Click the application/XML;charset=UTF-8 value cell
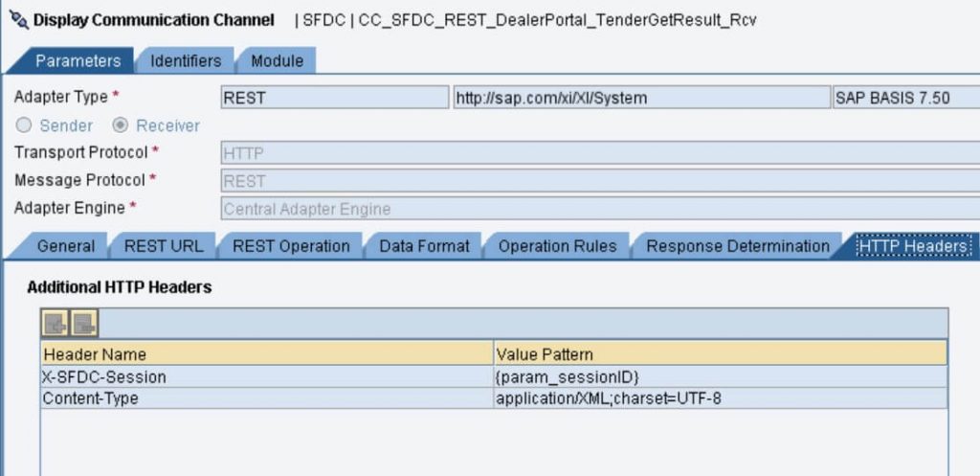 click(x=720, y=398)
